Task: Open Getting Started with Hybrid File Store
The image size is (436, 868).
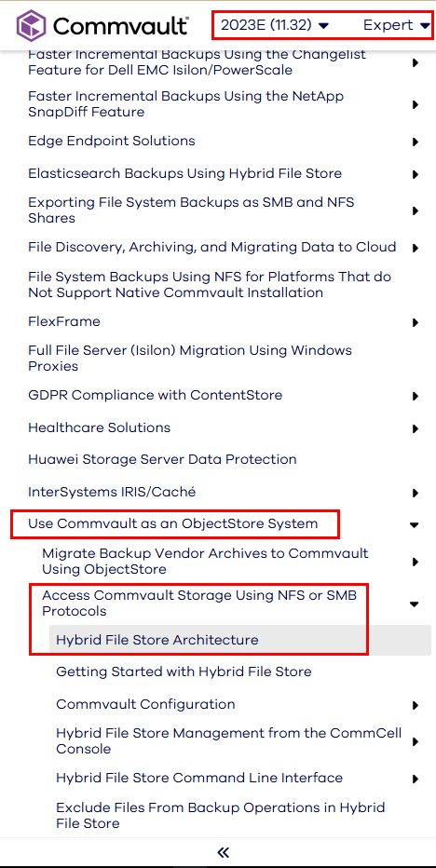Action: coord(184,671)
